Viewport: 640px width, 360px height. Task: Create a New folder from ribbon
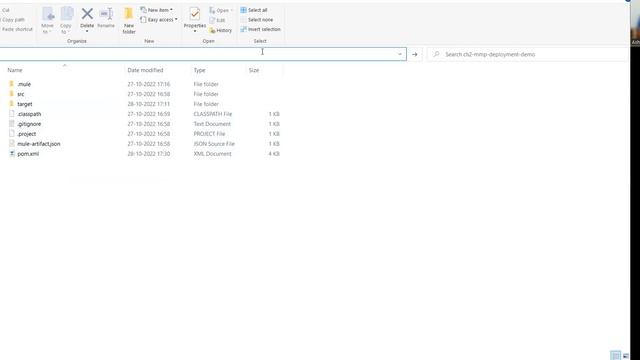pyautogui.click(x=129, y=20)
